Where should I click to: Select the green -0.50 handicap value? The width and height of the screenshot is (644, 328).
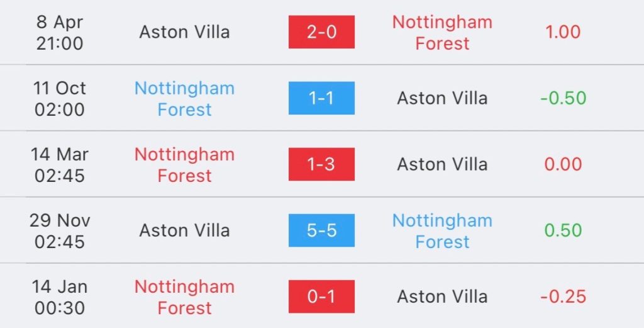click(x=563, y=98)
